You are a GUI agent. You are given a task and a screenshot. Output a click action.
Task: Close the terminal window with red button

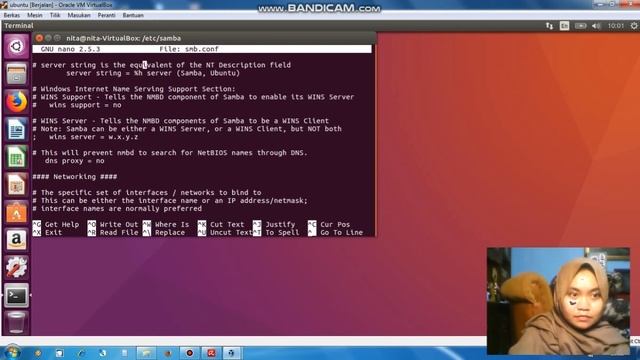39,38
